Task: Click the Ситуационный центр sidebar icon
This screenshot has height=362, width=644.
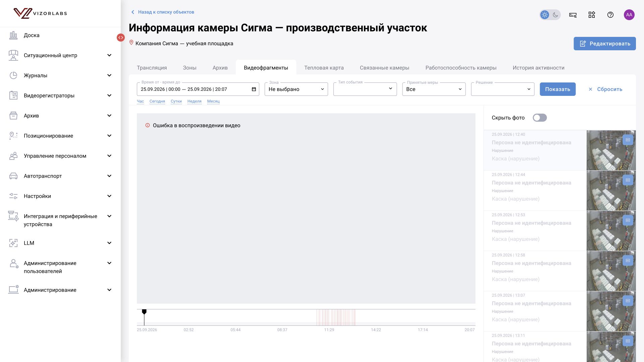Action: click(13, 55)
